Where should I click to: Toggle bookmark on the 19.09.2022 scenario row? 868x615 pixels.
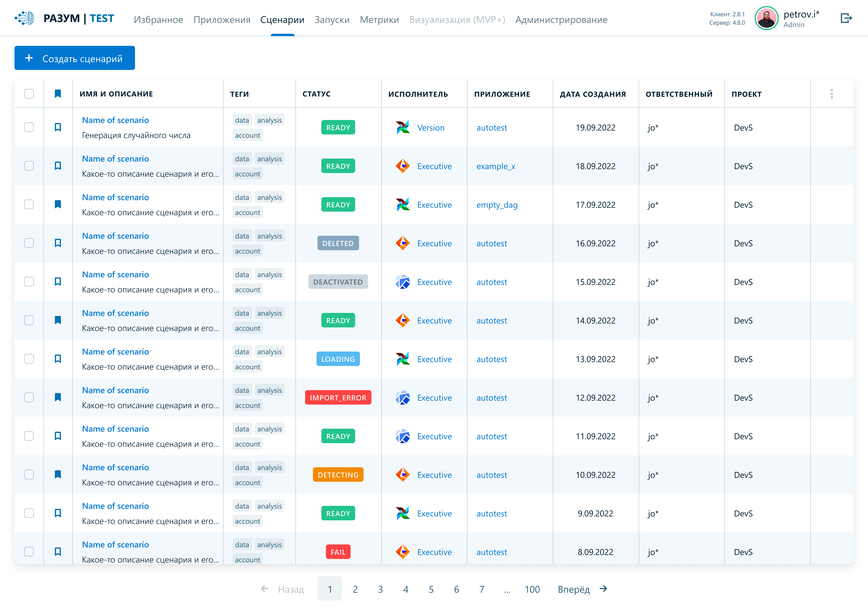pos(58,127)
